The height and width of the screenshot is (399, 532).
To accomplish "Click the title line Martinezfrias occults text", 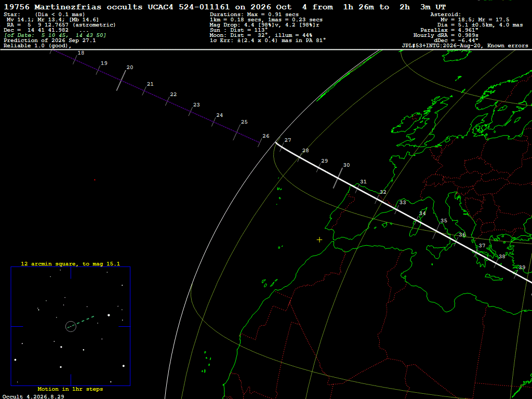I will pyautogui.click(x=224, y=7).
